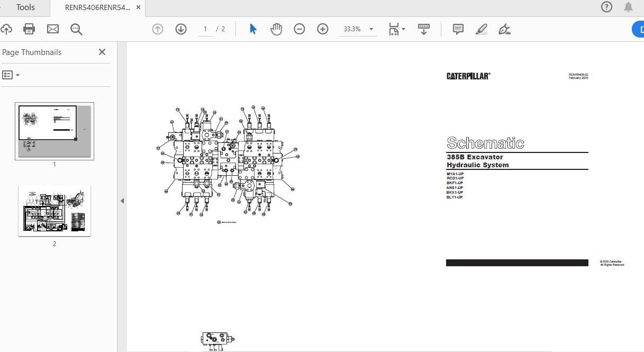
Task: Go to previous page arrow
Action: tap(158, 29)
